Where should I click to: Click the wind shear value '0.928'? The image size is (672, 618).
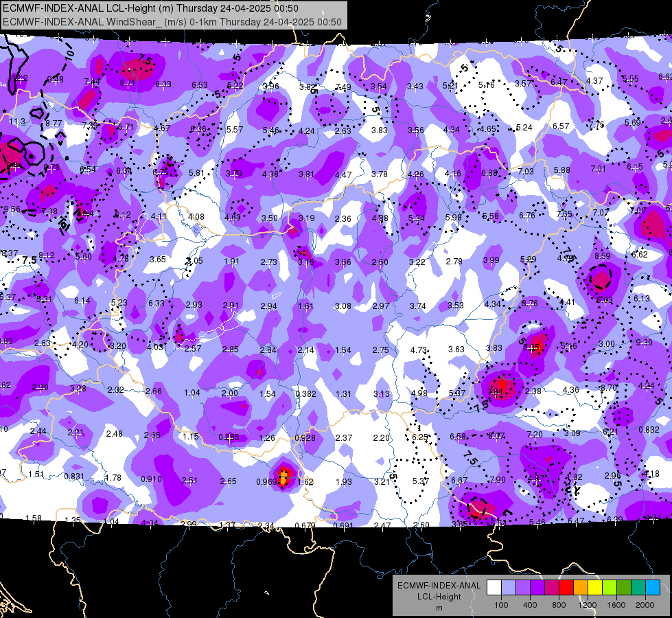(x=305, y=438)
